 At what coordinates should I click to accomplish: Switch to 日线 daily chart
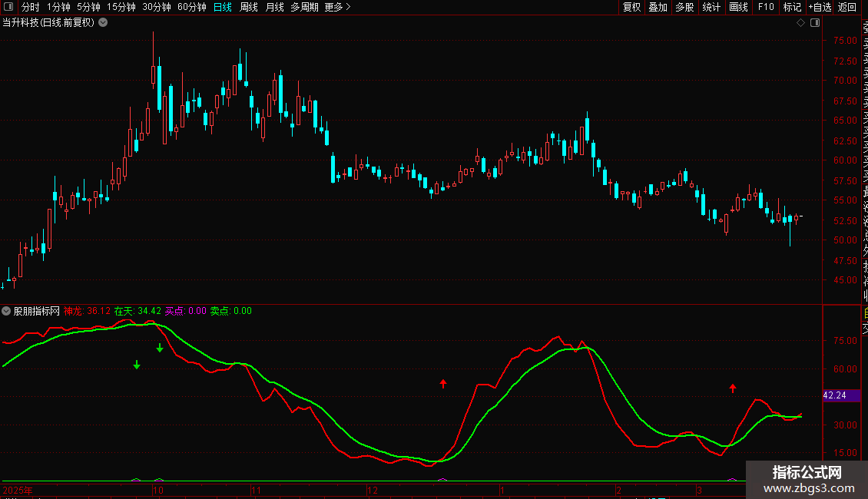tap(223, 7)
